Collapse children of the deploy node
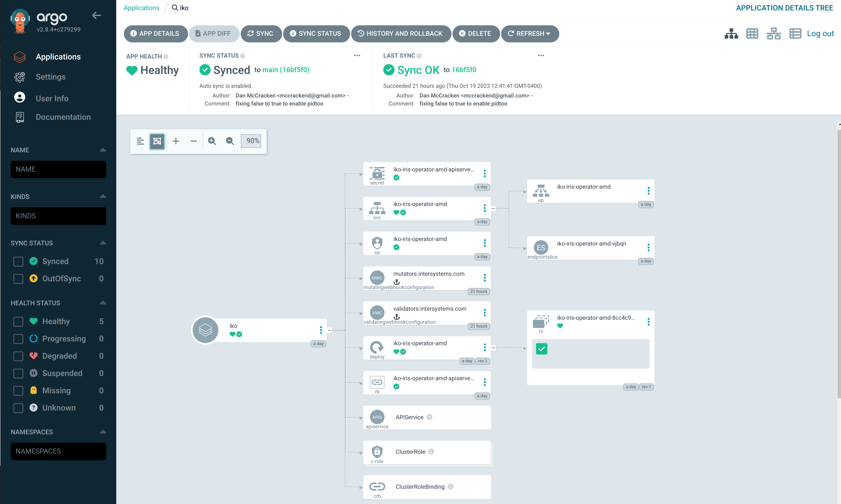The width and height of the screenshot is (841, 504). 493,348
